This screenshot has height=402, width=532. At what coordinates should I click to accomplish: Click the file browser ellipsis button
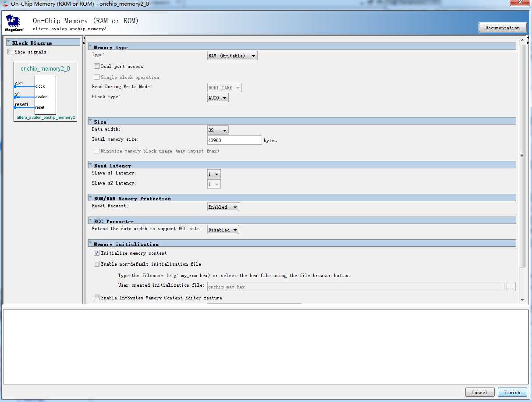[x=511, y=287]
